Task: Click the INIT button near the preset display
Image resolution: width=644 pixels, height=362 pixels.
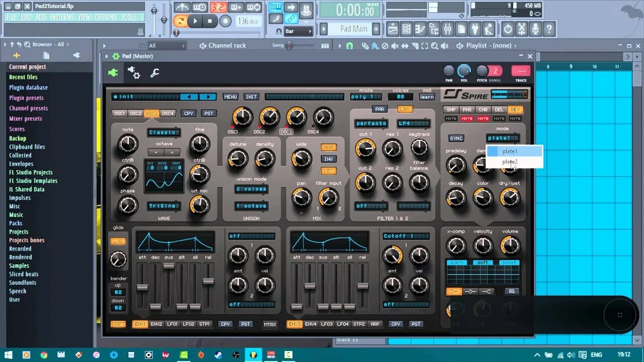Action: (251, 97)
